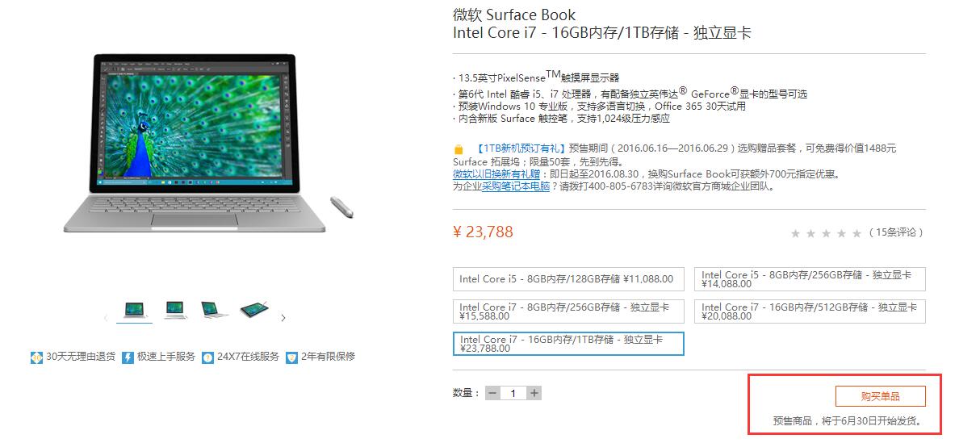The image size is (980, 443).
Task: Click the 30天无理由退货 return policy icon
Action: [36, 357]
